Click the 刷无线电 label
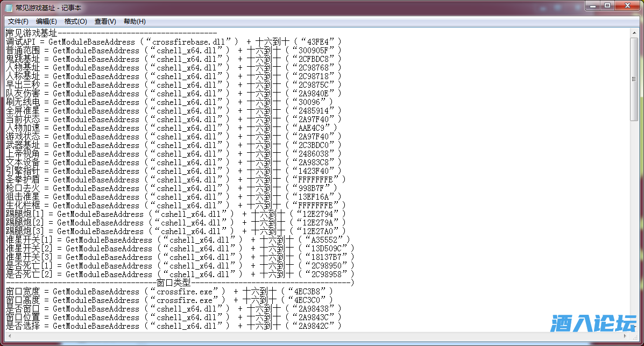644x346 pixels. (23, 102)
